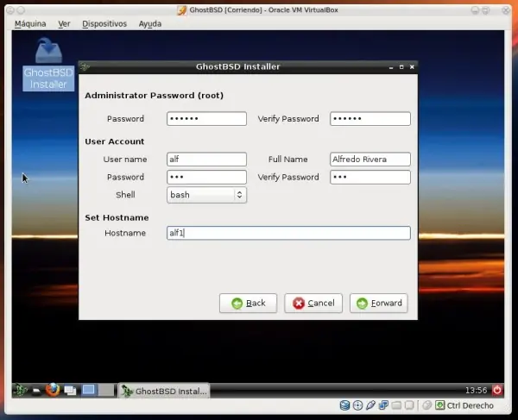Maximize the GhostBSD Installer window
Viewport: 518px width, 420px height.
click(401, 67)
